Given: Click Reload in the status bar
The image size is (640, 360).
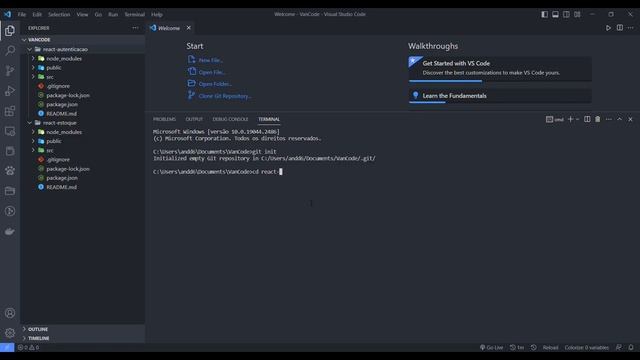Looking at the screenshot, I should tap(550, 347).
